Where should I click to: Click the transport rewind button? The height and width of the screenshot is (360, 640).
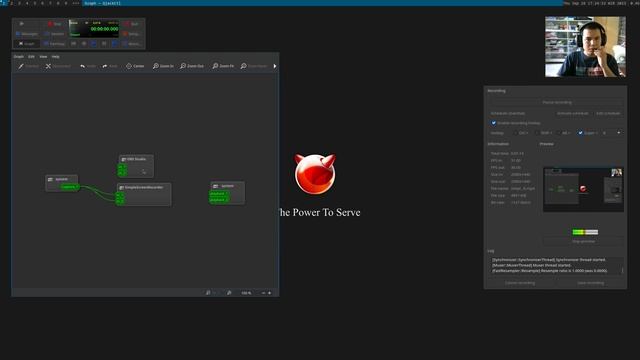click(x=73, y=44)
